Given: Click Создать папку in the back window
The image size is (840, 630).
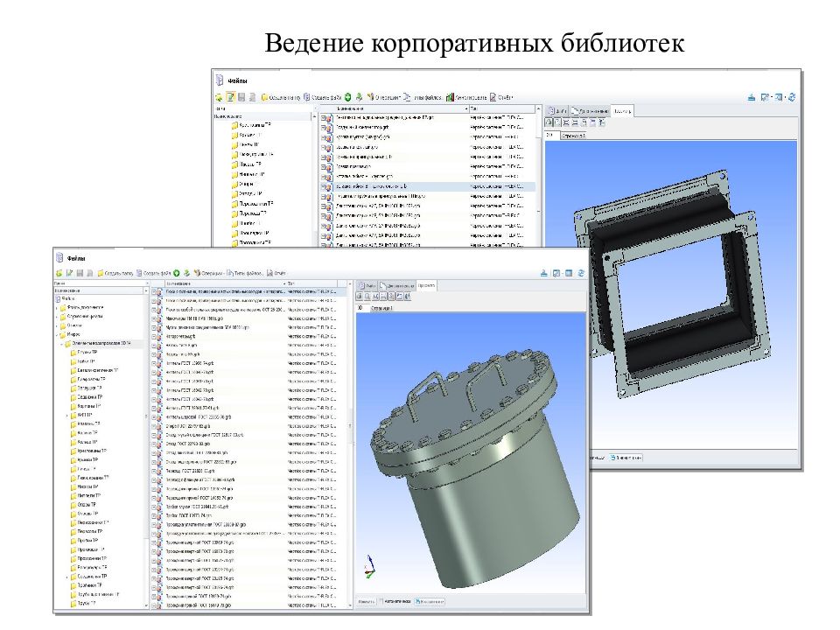Looking at the screenshot, I should point(281,97).
